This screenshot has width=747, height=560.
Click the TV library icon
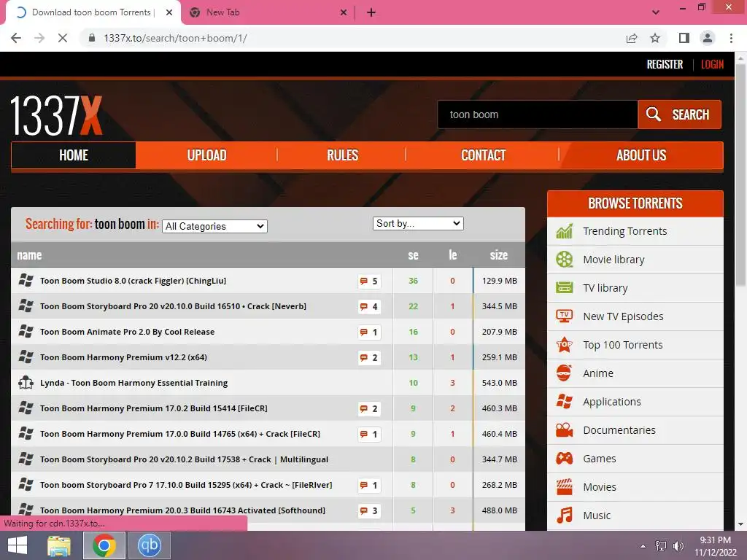tap(564, 287)
